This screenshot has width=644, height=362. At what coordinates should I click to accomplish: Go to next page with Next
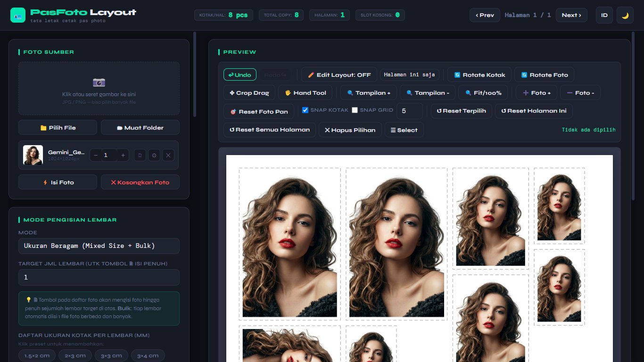[571, 15]
